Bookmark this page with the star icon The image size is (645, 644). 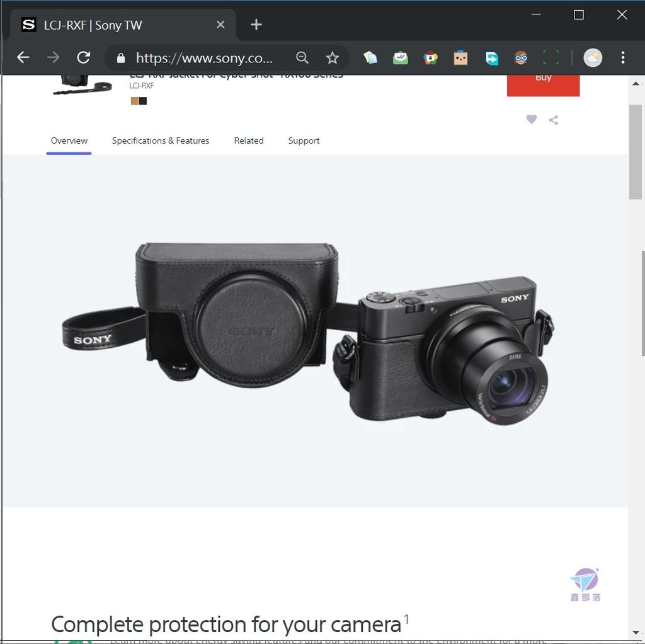click(x=332, y=57)
